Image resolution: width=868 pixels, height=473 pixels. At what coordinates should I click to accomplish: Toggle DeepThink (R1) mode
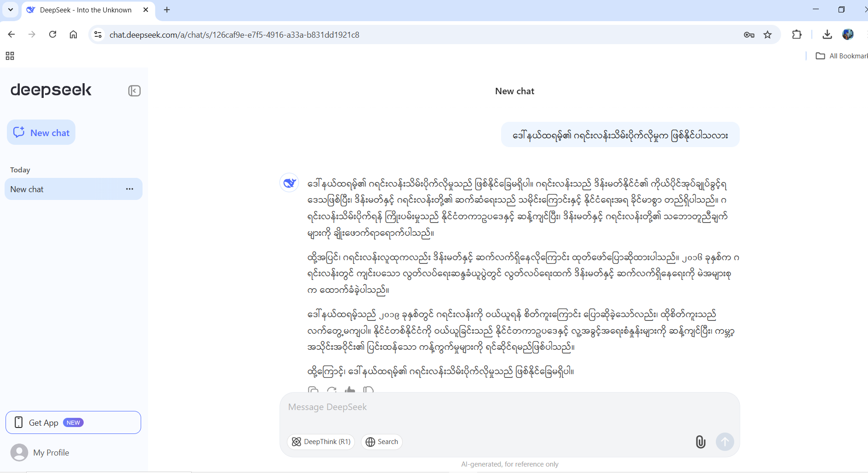pyautogui.click(x=321, y=442)
